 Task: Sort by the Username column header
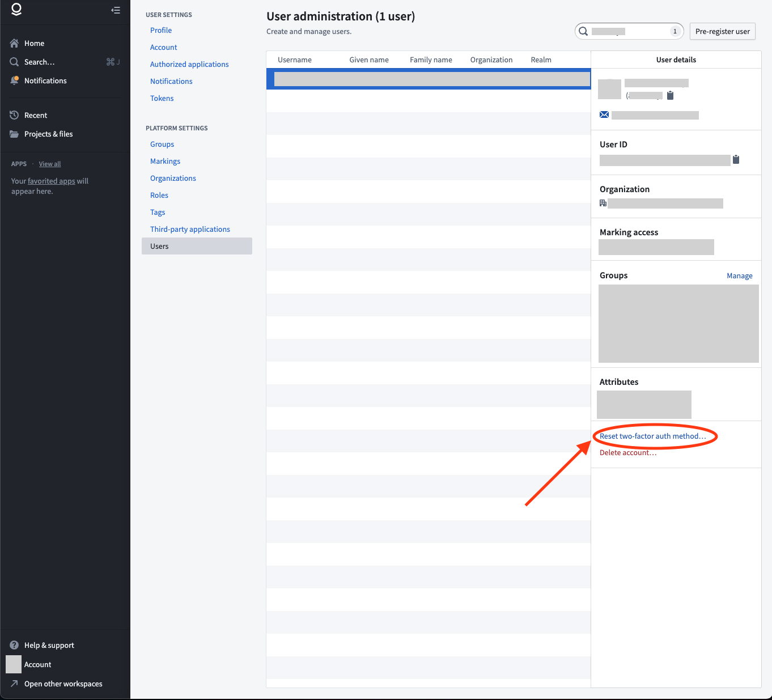(295, 60)
